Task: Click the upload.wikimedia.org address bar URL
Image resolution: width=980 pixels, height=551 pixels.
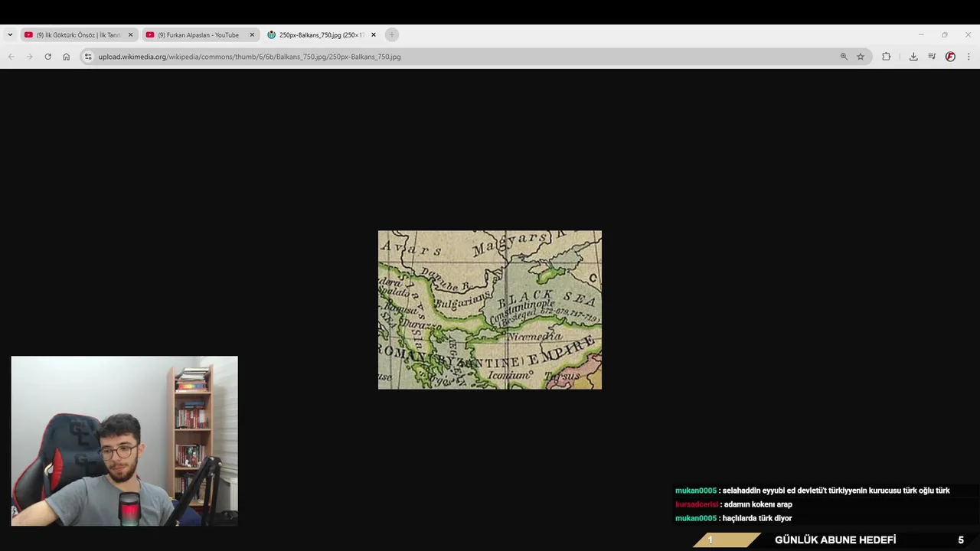Action: (x=250, y=57)
